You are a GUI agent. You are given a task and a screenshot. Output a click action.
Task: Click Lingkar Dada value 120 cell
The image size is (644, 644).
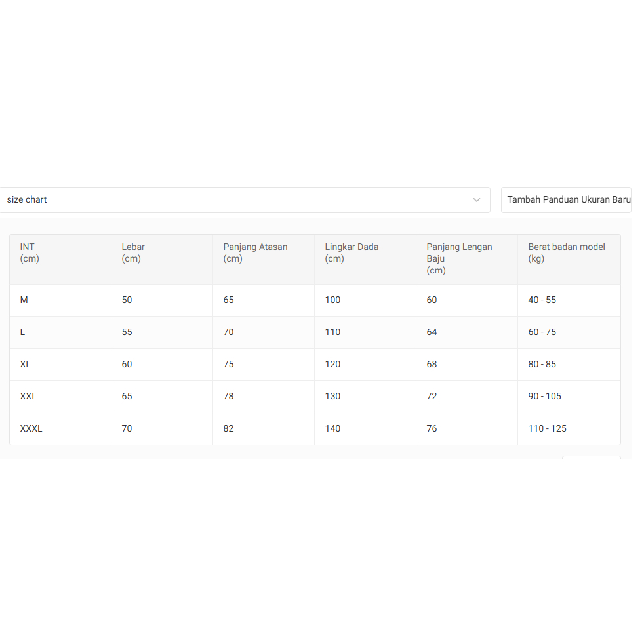[333, 365]
